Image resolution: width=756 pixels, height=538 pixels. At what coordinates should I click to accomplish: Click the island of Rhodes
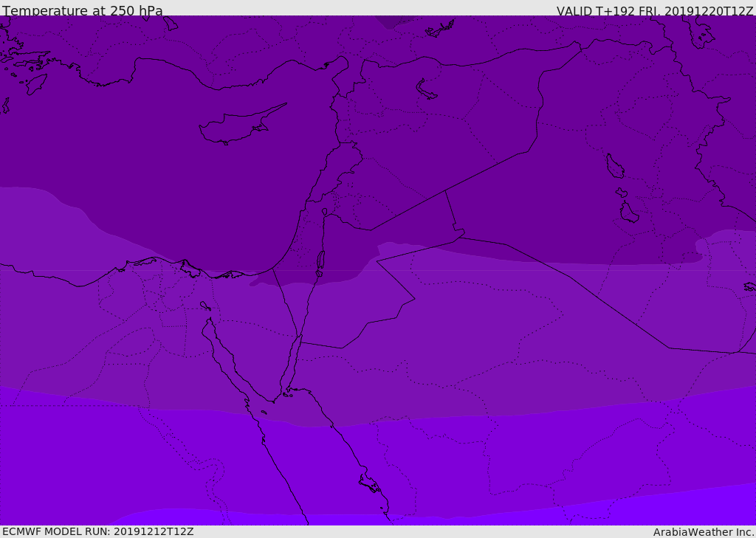point(37,84)
